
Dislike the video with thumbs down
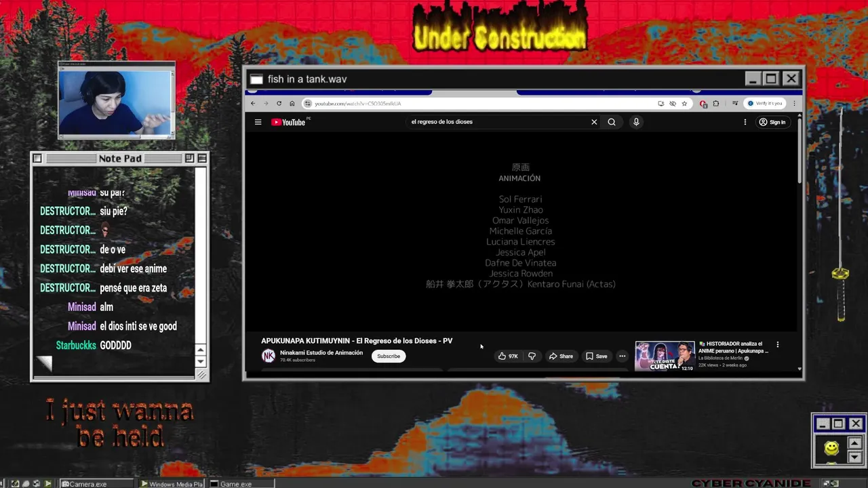click(x=532, y=357)
